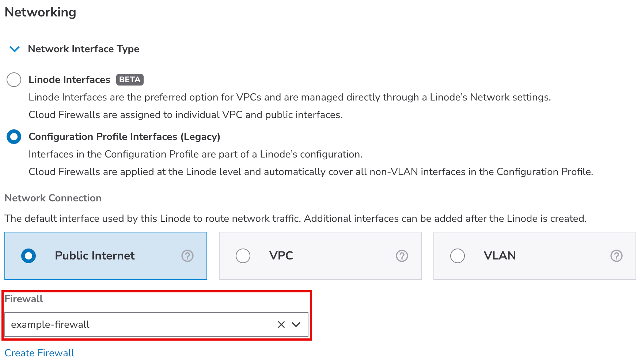Click the Network Interface Type heading
Image resolution: width=641 pixels, height=364 pixels.
click(83, 49)
